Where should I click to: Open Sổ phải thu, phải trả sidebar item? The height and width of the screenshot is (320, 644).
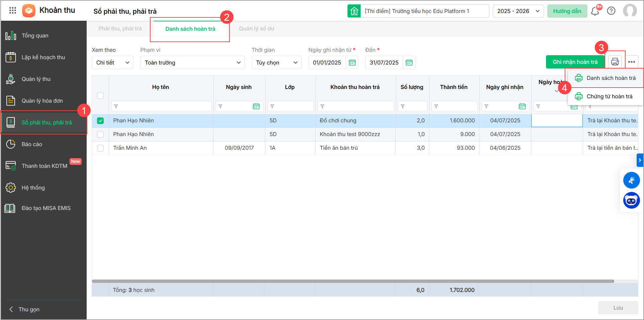43,122
